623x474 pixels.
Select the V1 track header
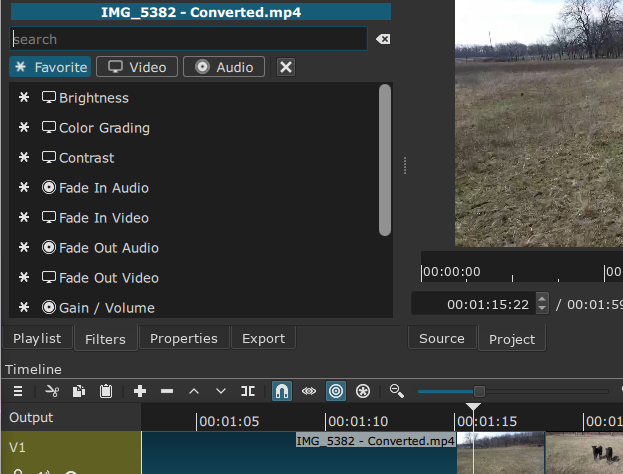(x=71, y=453)
